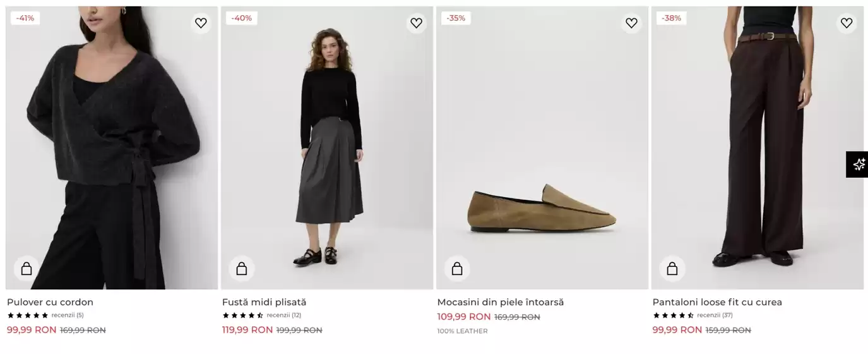
Task: Go to Mocasini din piele întoarsă page
Action: pos(500,302)
